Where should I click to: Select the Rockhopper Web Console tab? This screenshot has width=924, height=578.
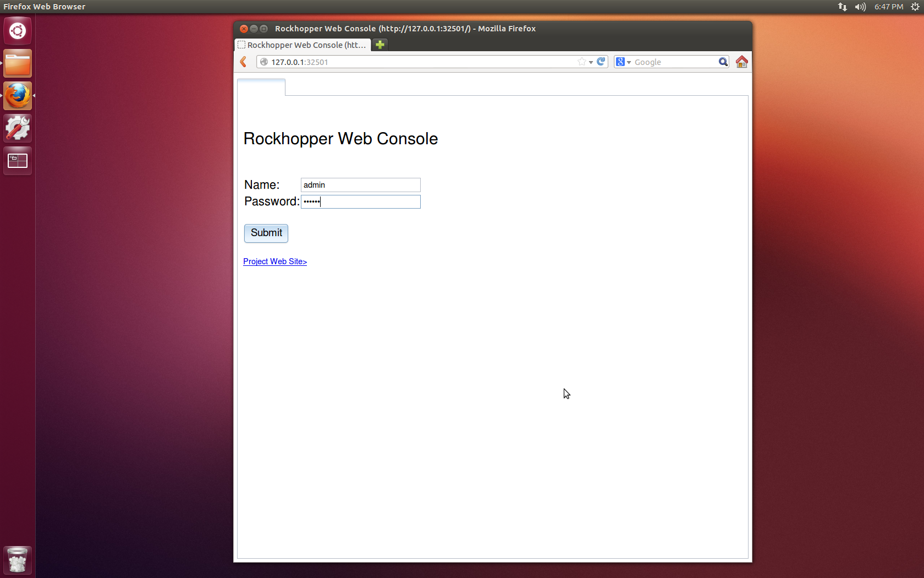pos(303,45)
